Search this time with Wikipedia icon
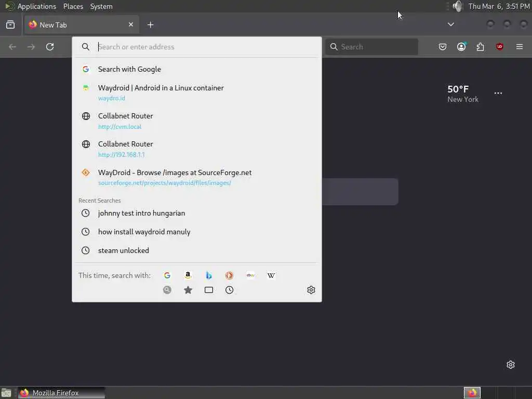This screenshot has width=532, height=399. coord(271,275)
